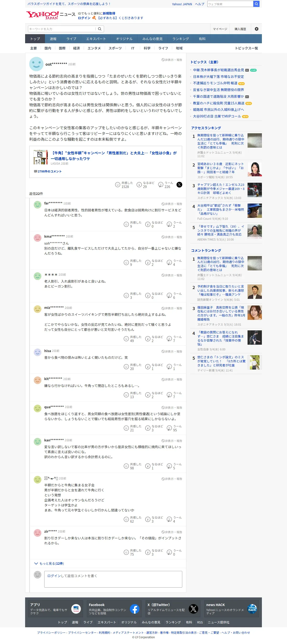Open the ヘルプ link at top

(200, 4)
